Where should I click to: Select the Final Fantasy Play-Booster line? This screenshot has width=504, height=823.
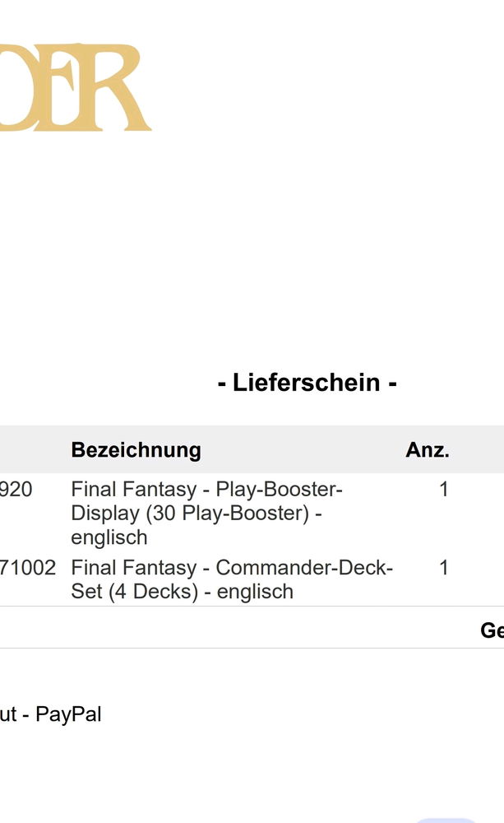206,489
